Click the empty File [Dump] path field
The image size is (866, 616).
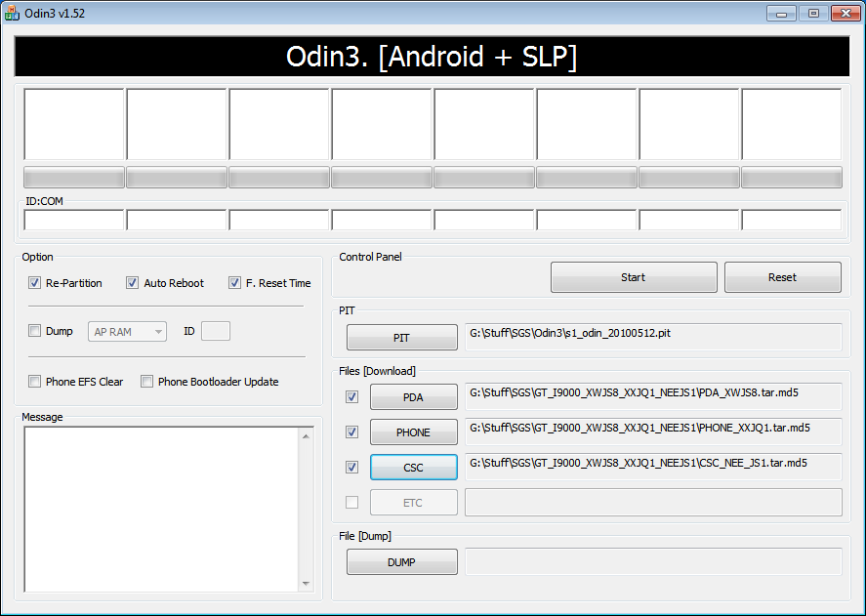point(653,561)
